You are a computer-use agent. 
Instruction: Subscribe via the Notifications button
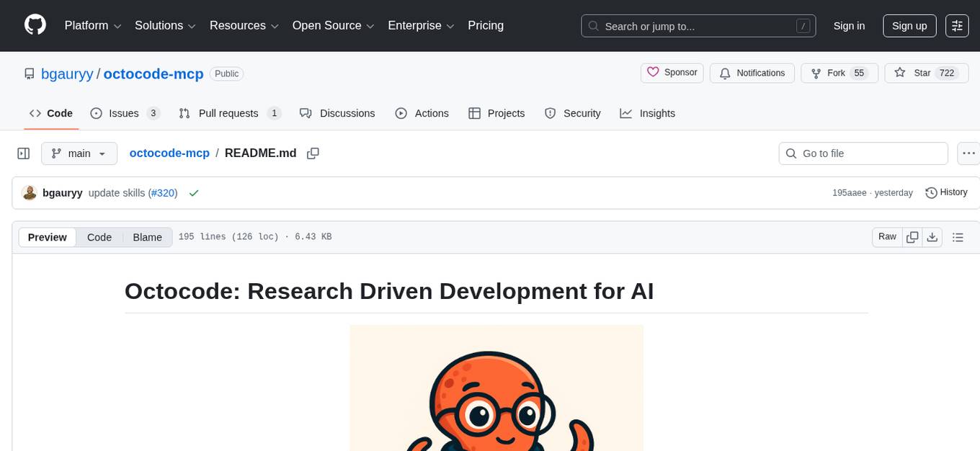click(x=752, y=73)
